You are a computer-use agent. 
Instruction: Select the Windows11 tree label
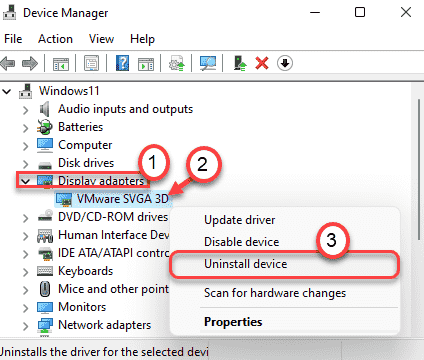click(x=69, y=91)
